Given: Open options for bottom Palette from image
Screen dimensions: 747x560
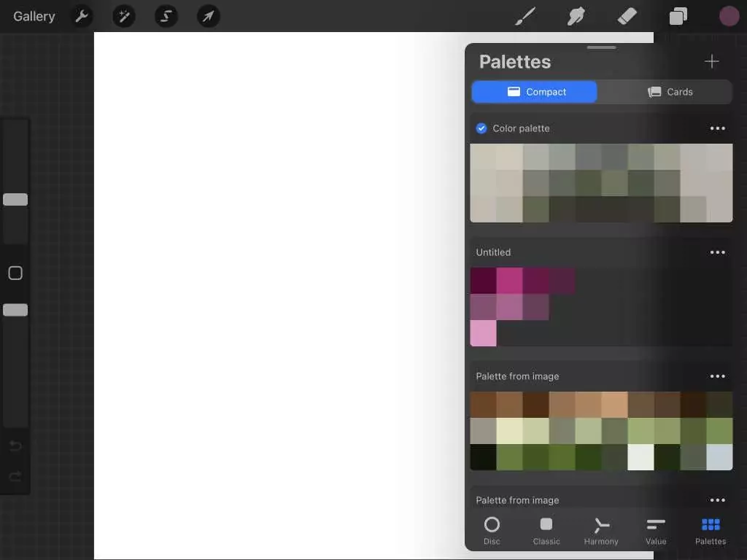Looking at the screenshot, I should pos(718,500).
